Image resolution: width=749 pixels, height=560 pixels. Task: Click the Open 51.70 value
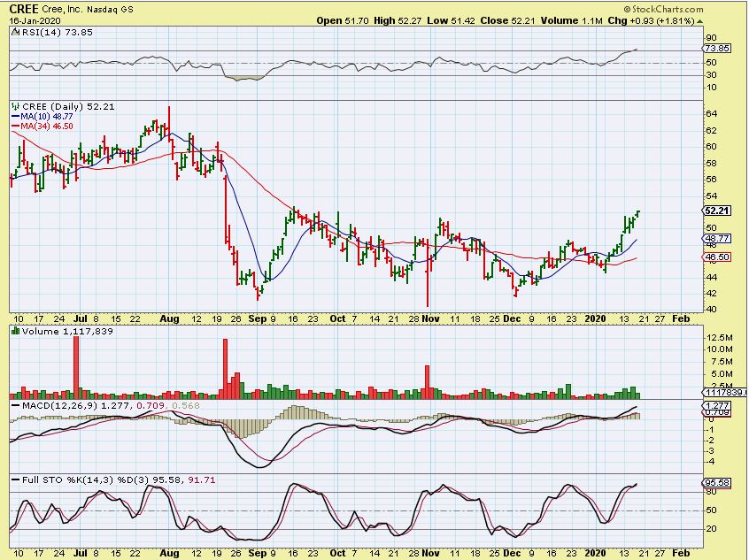click(343, 21)
